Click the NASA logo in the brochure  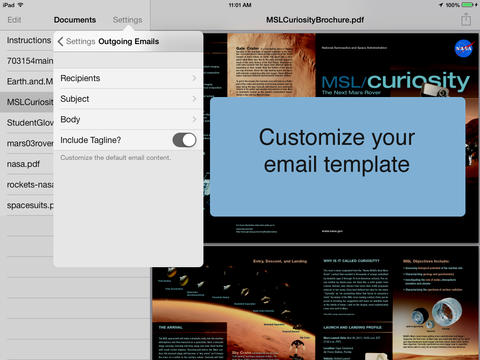coord(464,48)
